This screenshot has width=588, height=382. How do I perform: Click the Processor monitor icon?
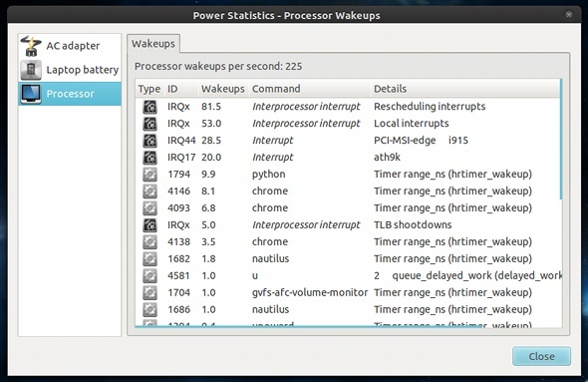point(31,94)
